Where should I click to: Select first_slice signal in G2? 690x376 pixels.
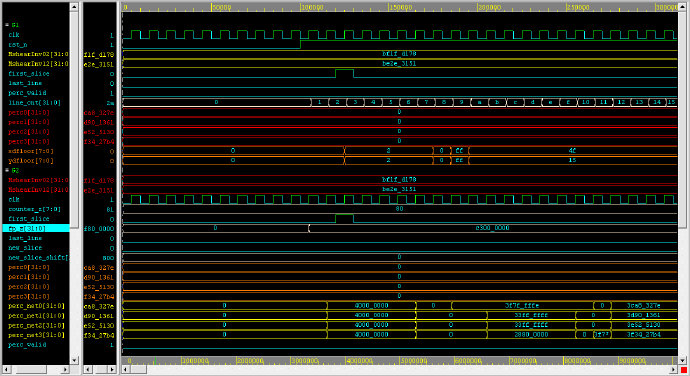[x=29, y=219]
